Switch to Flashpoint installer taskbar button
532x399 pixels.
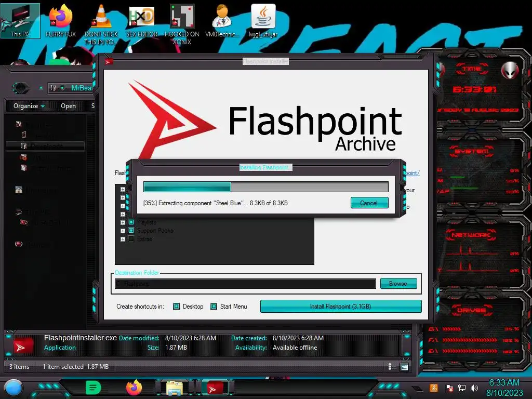coord(215,388)
